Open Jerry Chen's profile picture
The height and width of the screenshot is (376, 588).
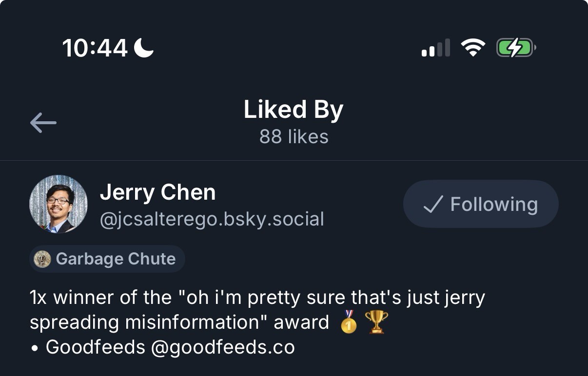tap(59, 204)
